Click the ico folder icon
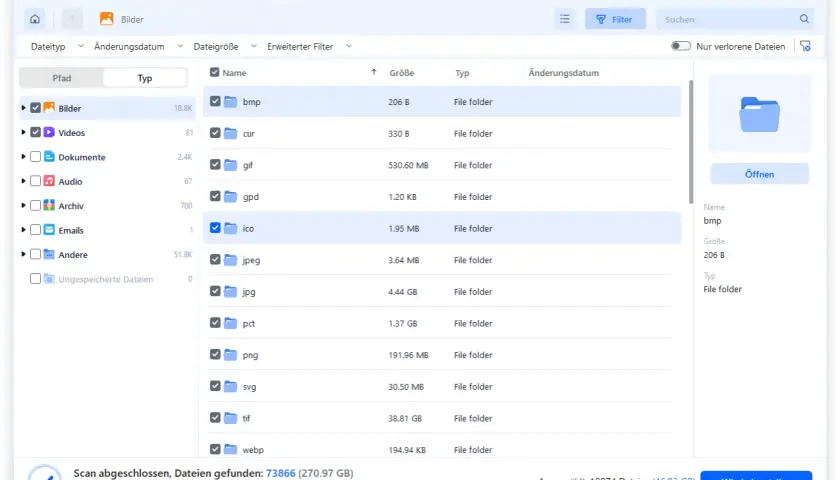Screen dimensions: 840x480 (230, 228)
